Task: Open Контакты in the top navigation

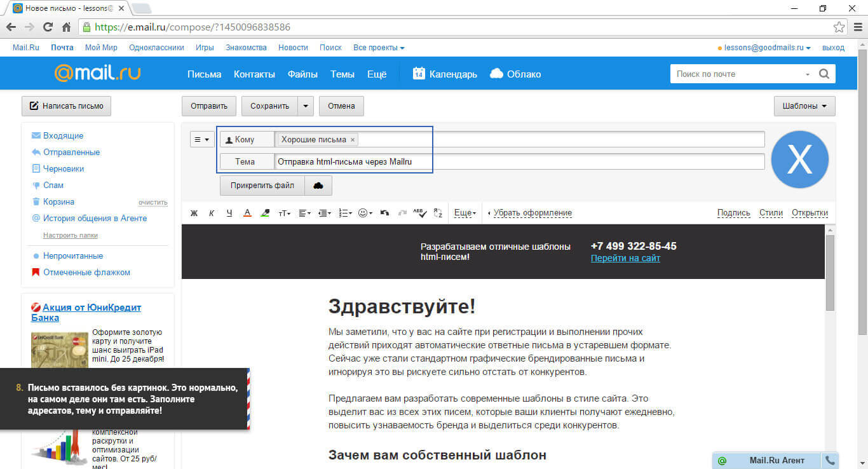Action: coord(254,74)
